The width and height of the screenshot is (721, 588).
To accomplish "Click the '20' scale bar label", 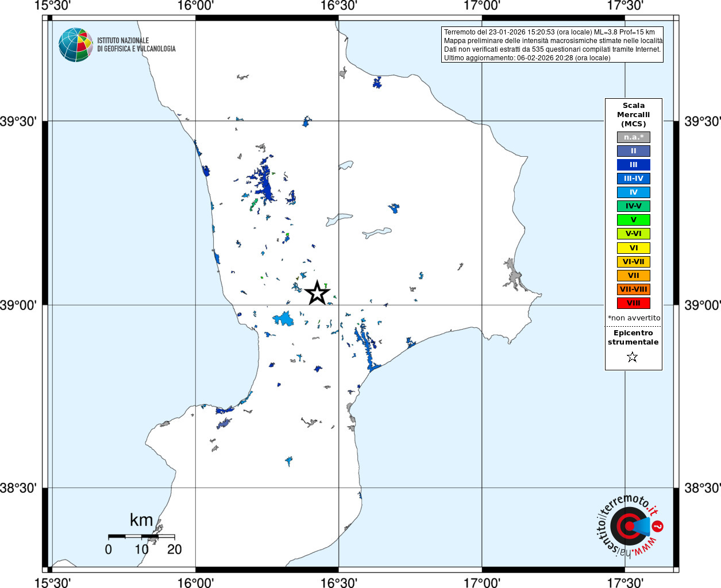I will click(175, 549).
